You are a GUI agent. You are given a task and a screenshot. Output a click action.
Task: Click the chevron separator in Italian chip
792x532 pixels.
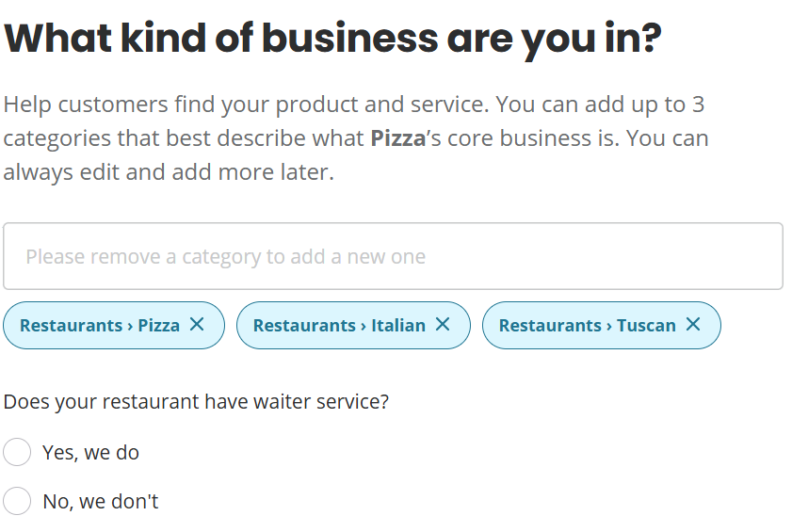tap(364, 326)
